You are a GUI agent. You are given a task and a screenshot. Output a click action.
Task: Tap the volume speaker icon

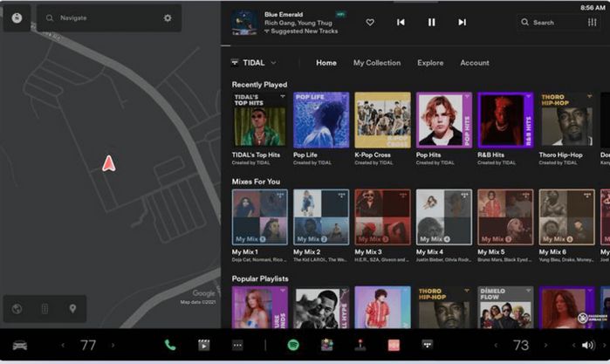[x=587, y=345]
